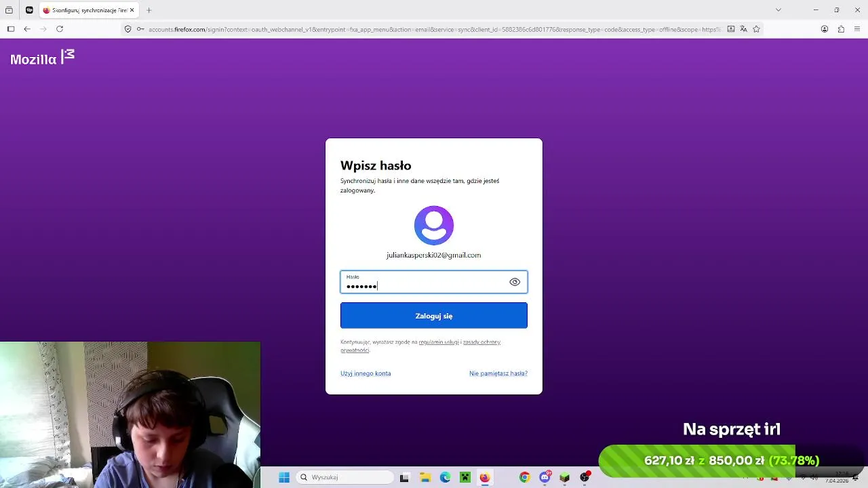Click the tracking protection shield icon
This screenshot has height=488, width=868.
127,29
